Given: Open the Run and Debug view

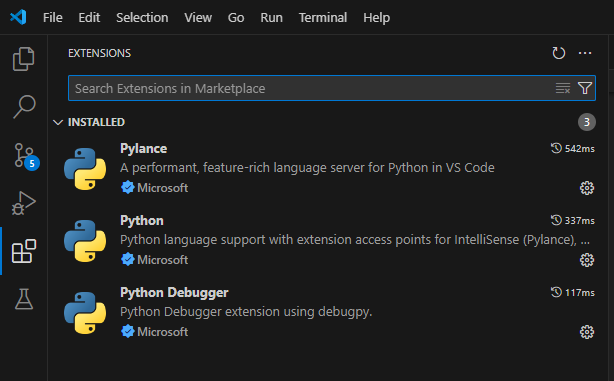Looking at the screenshot, I should pyautogui.click(x=24, y=203).
